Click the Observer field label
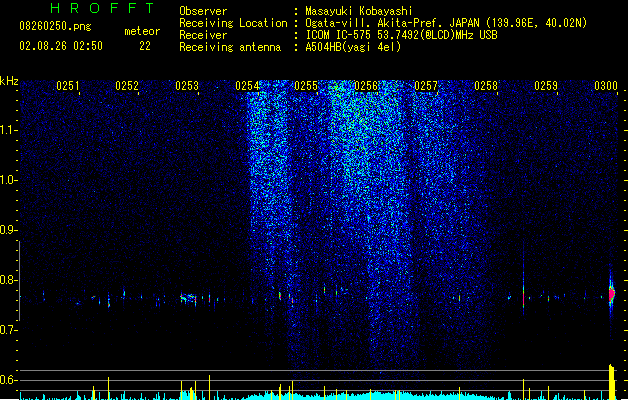 (x=203, y=11)
